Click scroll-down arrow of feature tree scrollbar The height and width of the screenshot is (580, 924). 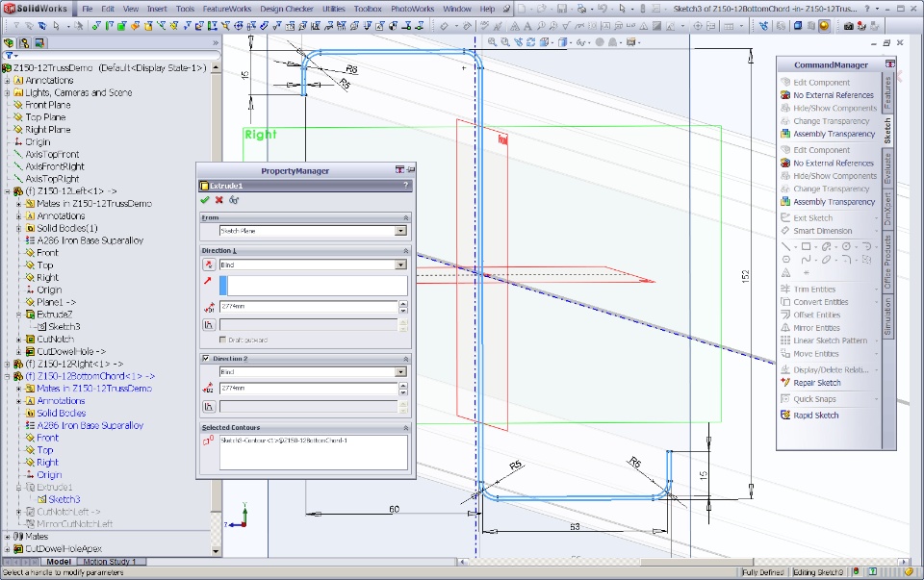point(216,551)
